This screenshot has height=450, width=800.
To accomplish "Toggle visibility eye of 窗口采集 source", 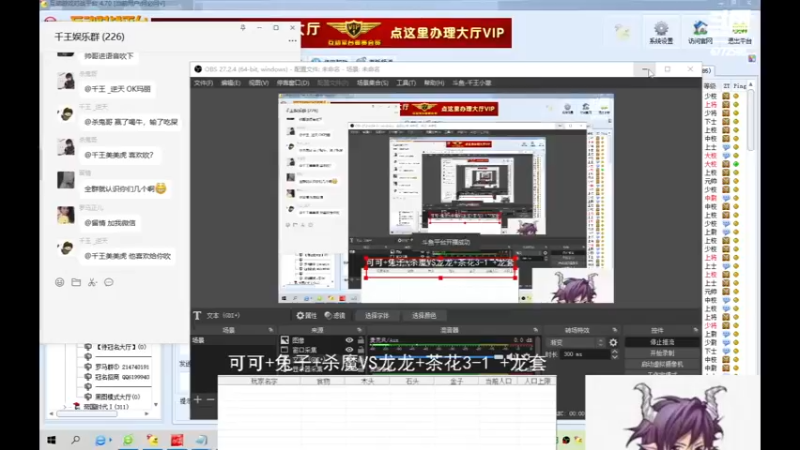I will (x=349, y=350).
